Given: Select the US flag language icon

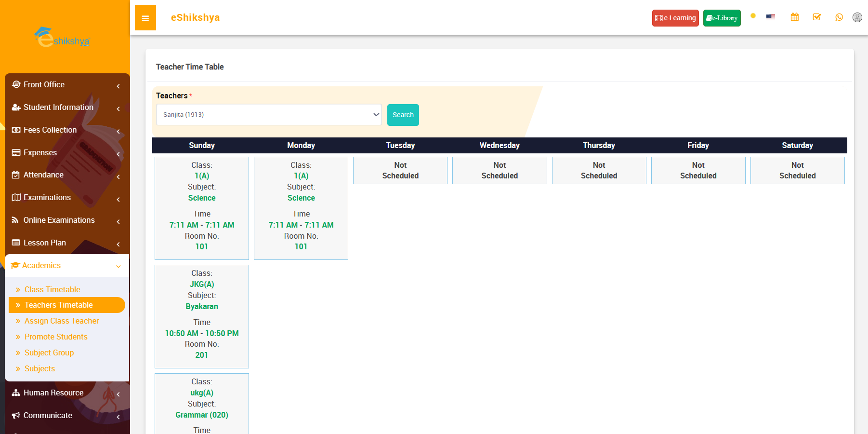Looking at the screenshot, I should 770,18.
